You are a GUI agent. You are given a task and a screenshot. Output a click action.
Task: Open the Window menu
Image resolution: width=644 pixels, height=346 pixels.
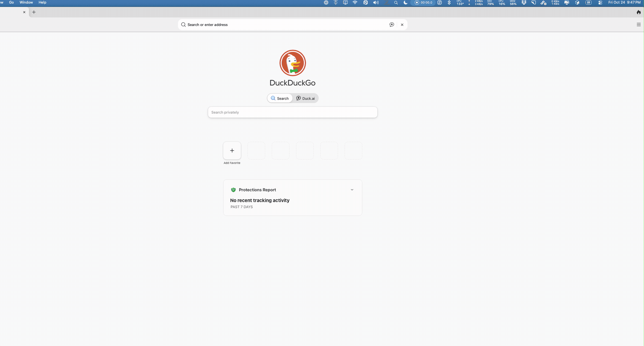point(26,2)
